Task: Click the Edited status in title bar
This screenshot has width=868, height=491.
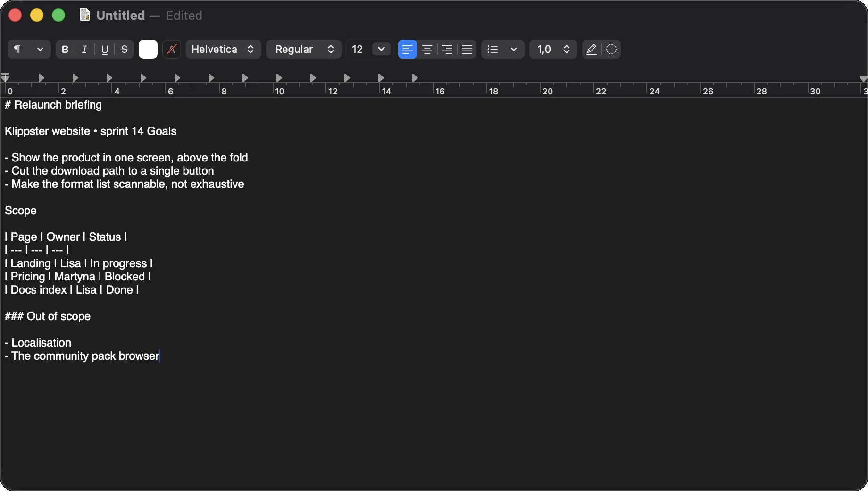Action: click(184, 16)
